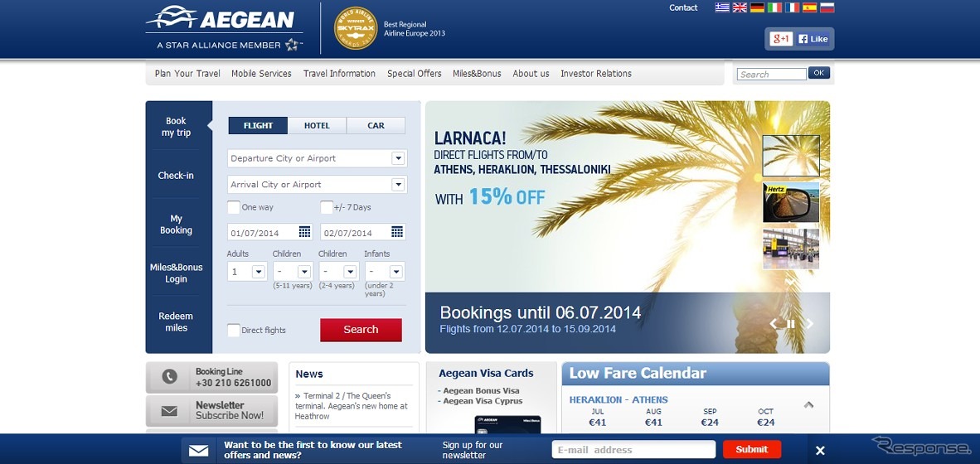Select the My Booking sidebar item
The height and width of the screenshot is (464, 980).
pyautogui.click(x=176, y=225)
